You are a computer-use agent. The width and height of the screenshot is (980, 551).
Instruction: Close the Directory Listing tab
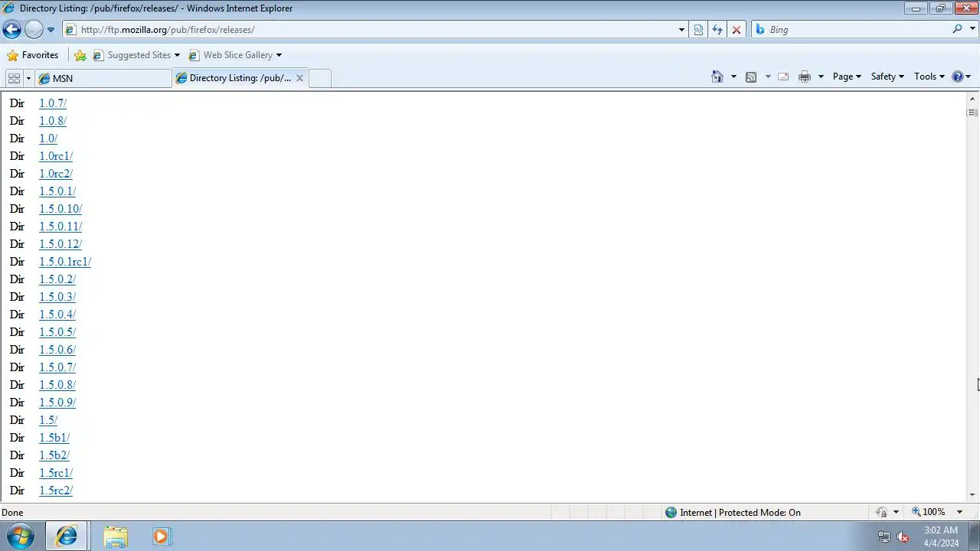(299, 78)
